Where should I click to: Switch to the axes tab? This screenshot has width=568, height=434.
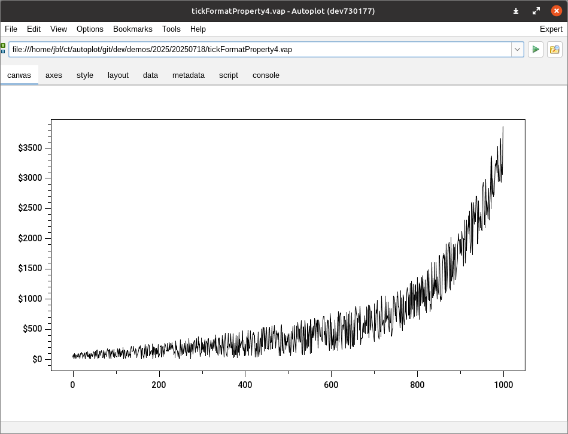tap(54, 75)
